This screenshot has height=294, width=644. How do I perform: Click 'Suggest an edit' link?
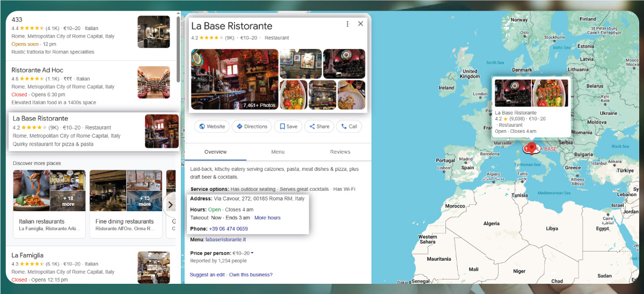click(x=207, y=275)
